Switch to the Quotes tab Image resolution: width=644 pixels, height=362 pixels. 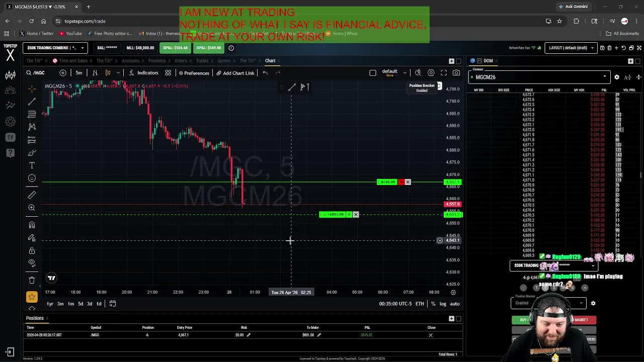coord(224,61)
